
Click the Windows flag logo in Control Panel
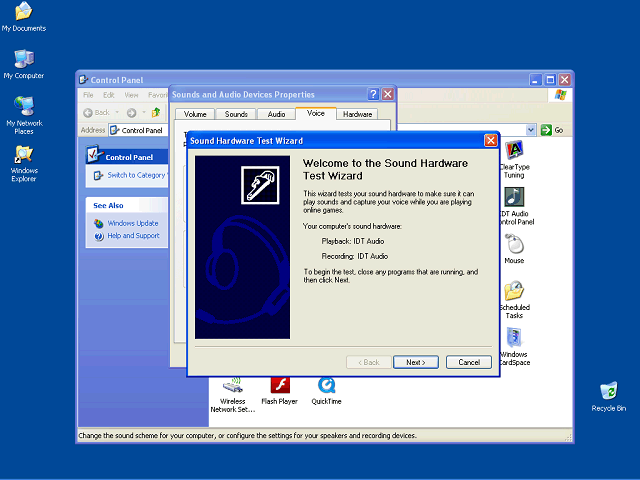(560, 95)
